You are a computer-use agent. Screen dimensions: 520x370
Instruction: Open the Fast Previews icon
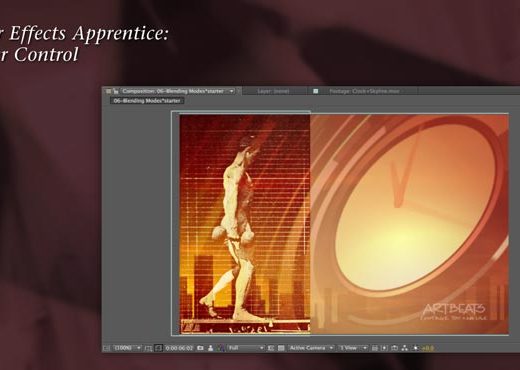(x=384, y=348)
